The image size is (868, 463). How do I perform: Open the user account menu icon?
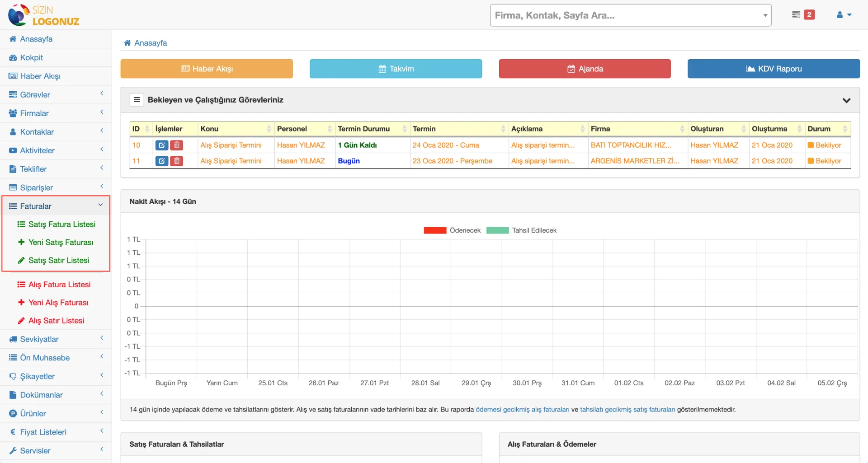[844, 15]
